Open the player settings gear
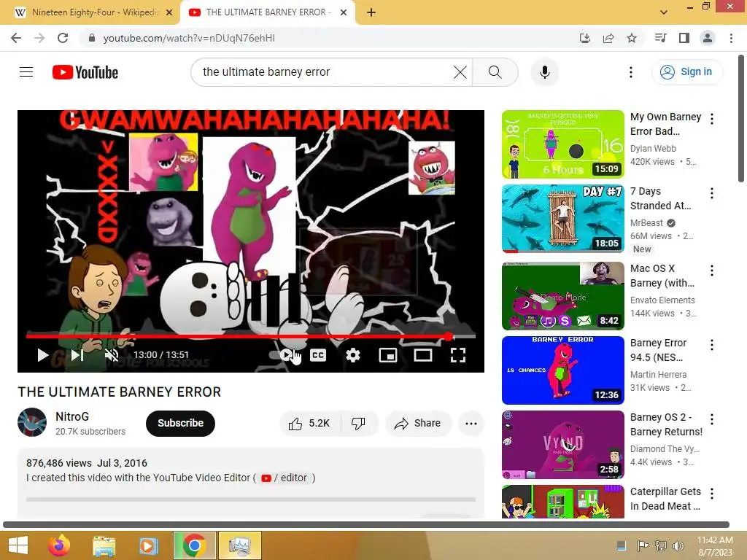747x560 pixels. (x=352, y=355)
